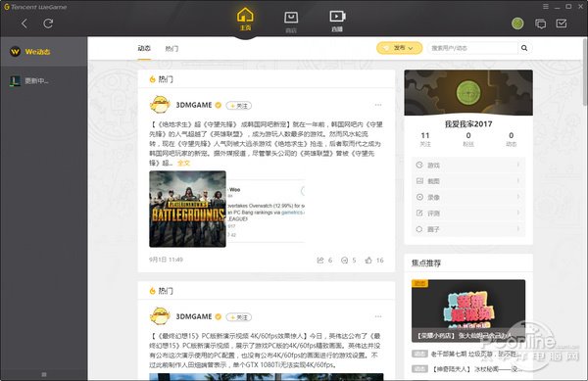588x381 pixels.
Task: View the 0 动态 posts count
Action: pos(512,139)
